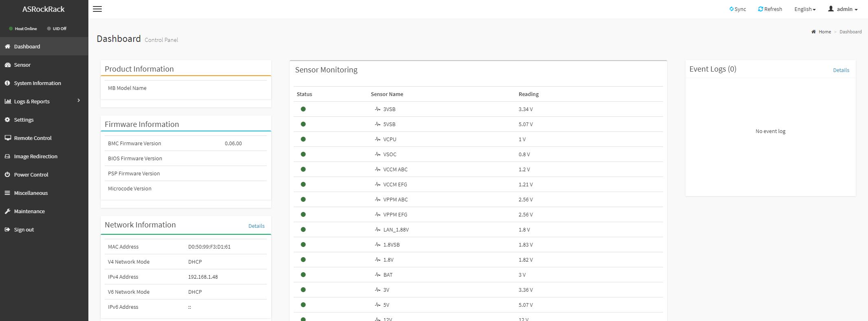Open System Information menu item
The height and width of the screenshot is (321, 868).
pos(37,83)
